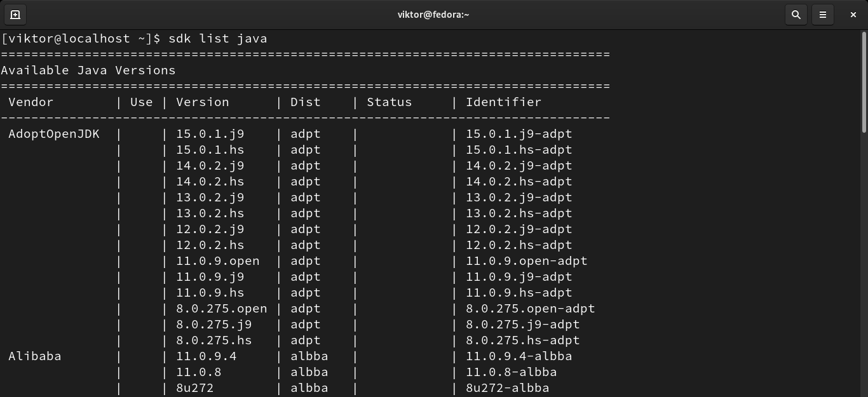Click the Alibaba vendor entry

pos(35,356)
